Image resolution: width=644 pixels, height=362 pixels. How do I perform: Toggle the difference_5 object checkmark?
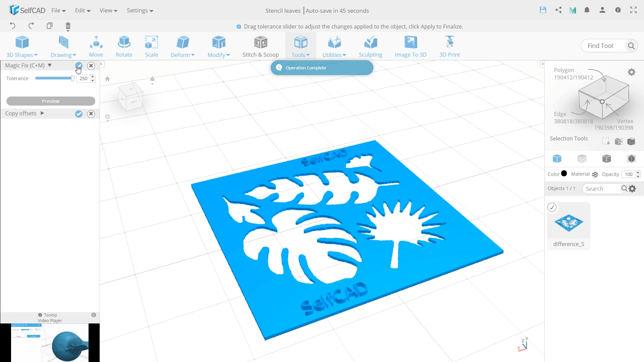click(x=552, y=207)
